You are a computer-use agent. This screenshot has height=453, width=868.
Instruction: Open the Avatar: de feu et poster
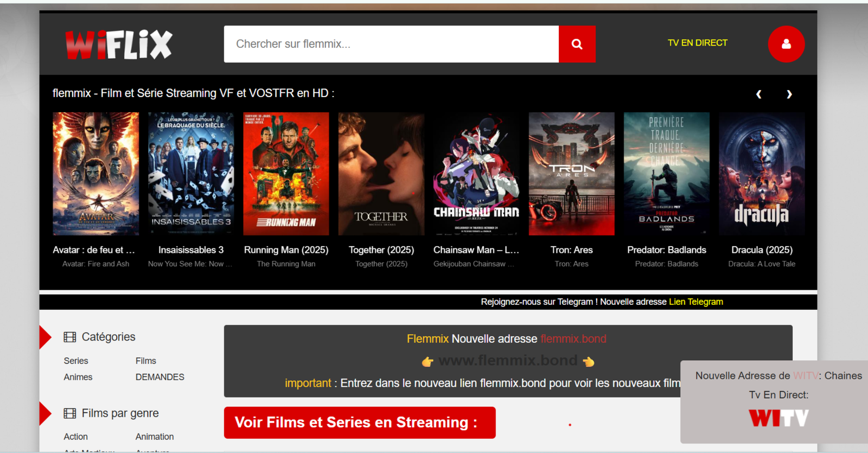pyautogui.click(x=96, y=174)
